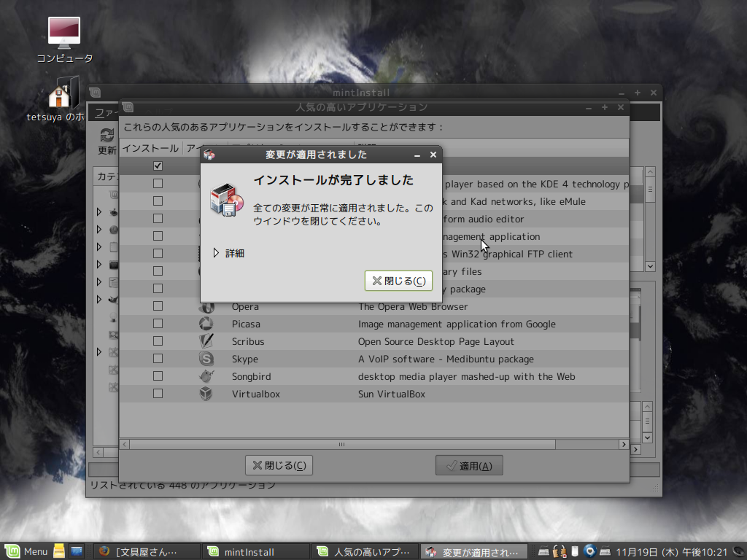Tick the install checkbox for Picasa
This screenshot has width=747, height=560.
coord(158,324)
